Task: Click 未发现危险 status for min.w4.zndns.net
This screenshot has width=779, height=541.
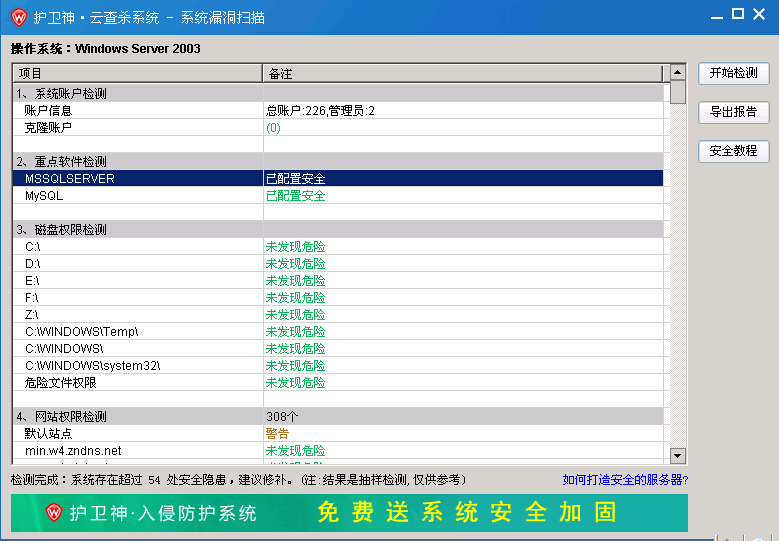Action: 296,451
